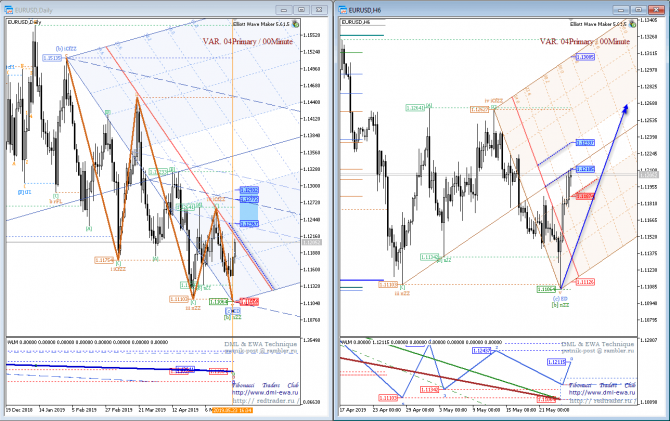This screenshot has height=421, width=670.
Task: Maximize the EURUSD,Daily chart window
Action: pos(301,10)
